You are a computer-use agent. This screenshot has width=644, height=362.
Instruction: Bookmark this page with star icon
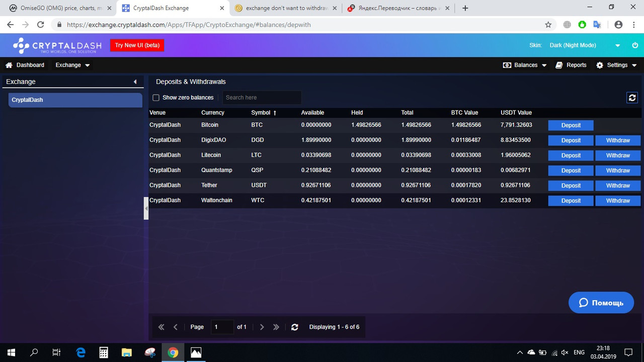point(548,24)
